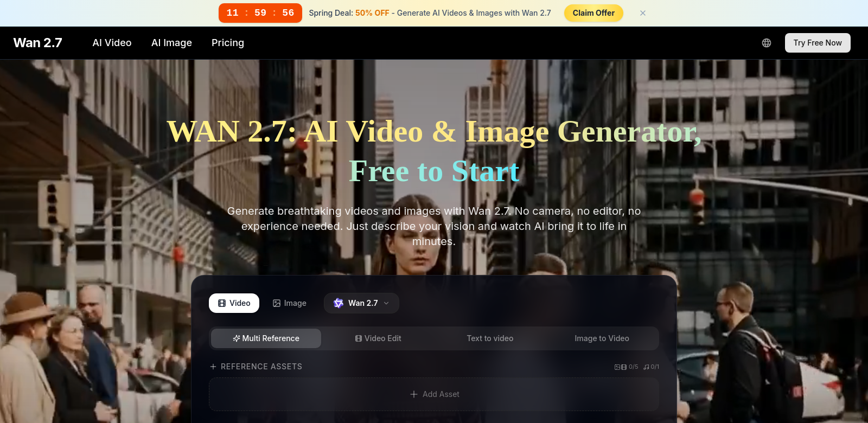The width and height of the screenshot is (868, 423).
Task: Expand the Wan 2.7 model dropdown
Action: pos(361,303)
